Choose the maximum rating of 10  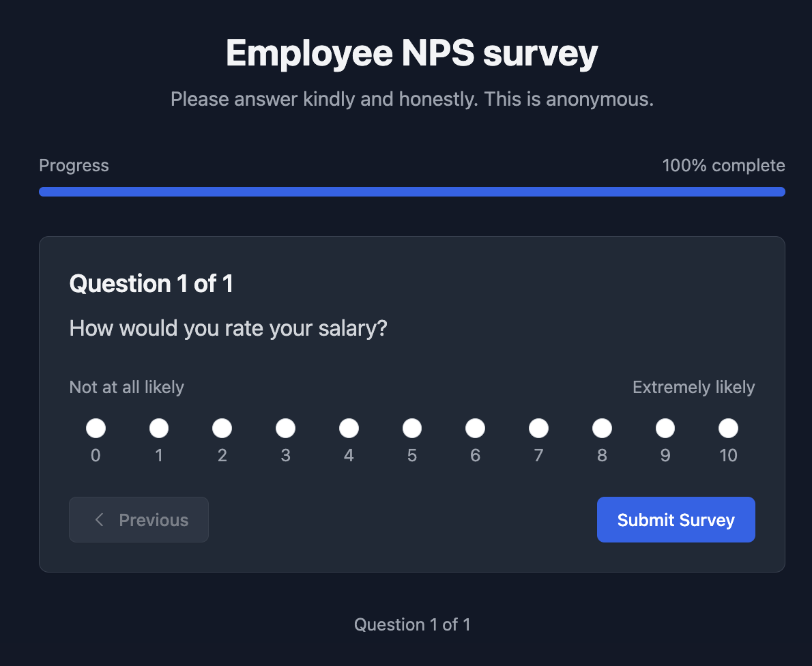[x=728, y=428]
